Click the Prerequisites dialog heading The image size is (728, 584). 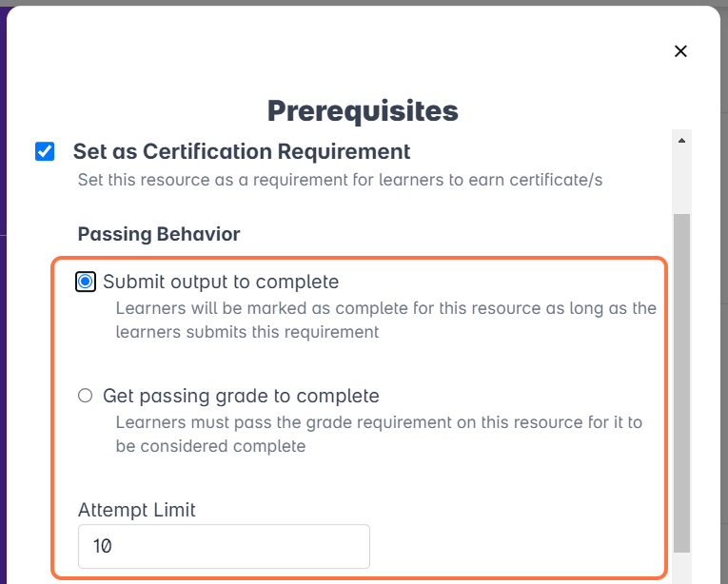363,111
